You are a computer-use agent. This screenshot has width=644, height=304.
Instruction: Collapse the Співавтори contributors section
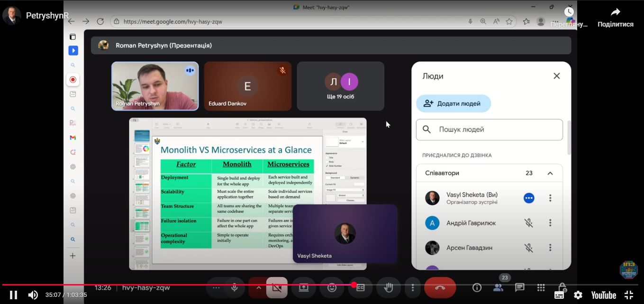tap(550, 173)
